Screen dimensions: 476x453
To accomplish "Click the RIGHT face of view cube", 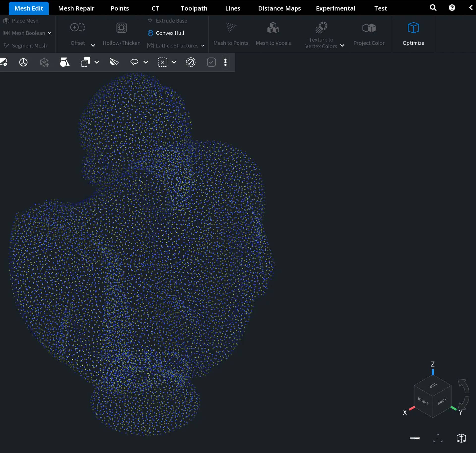I will 423,401.
